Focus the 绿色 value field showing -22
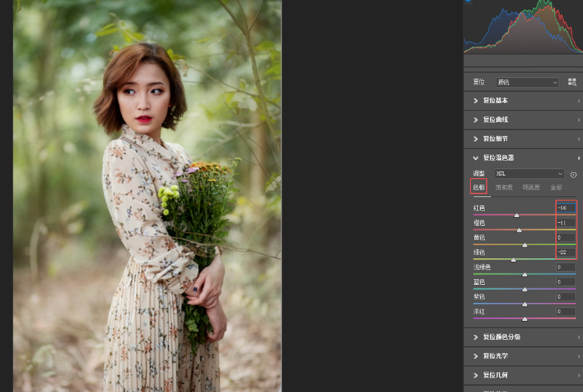The height and width of the screenshot is (392, 583). click(566, 252)
